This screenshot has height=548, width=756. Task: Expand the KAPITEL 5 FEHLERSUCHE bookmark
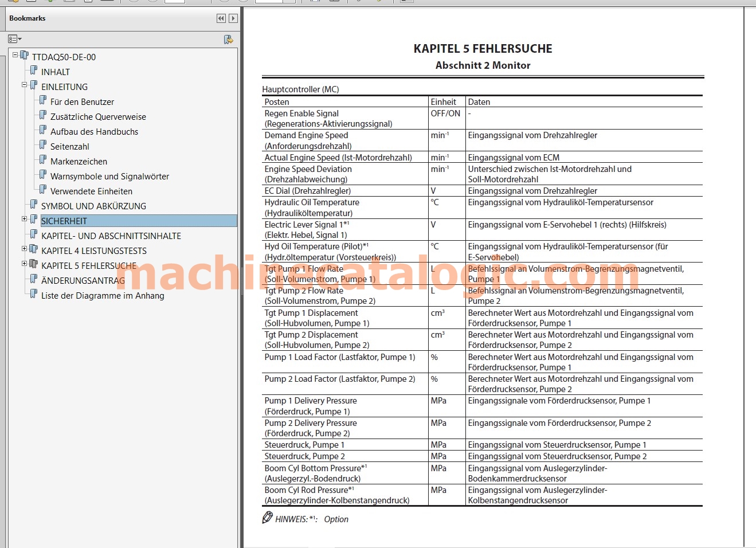[25, 264]
